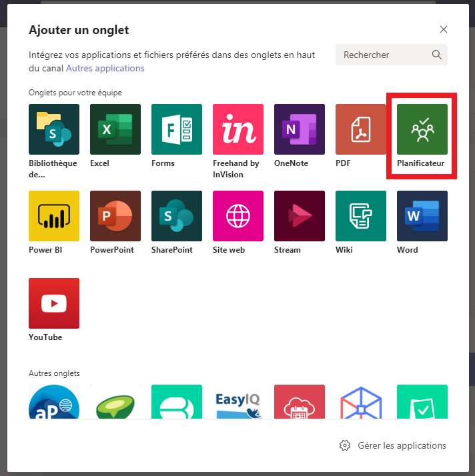Add the Bibliothèque de documents tab

point(54,129)
